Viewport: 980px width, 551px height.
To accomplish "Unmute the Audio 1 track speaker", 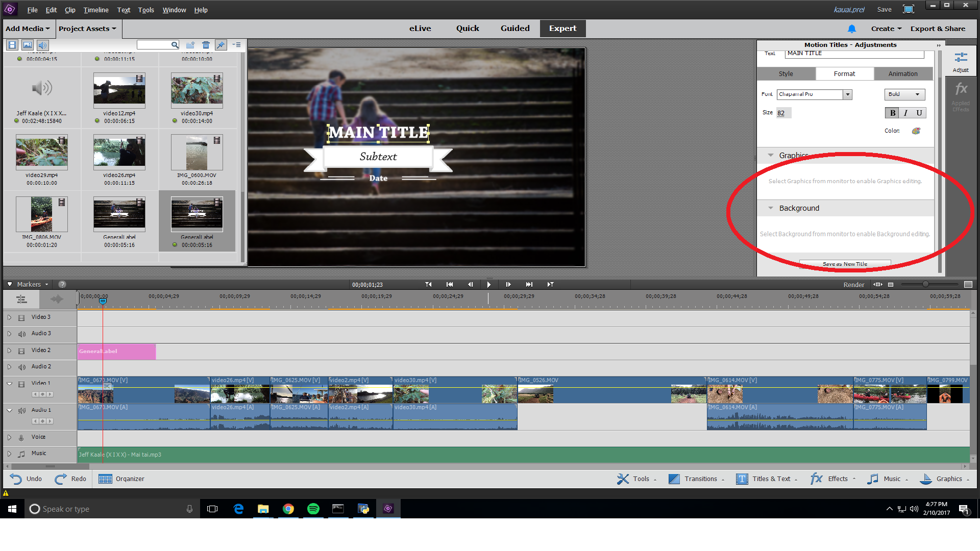I will point(21,410).
